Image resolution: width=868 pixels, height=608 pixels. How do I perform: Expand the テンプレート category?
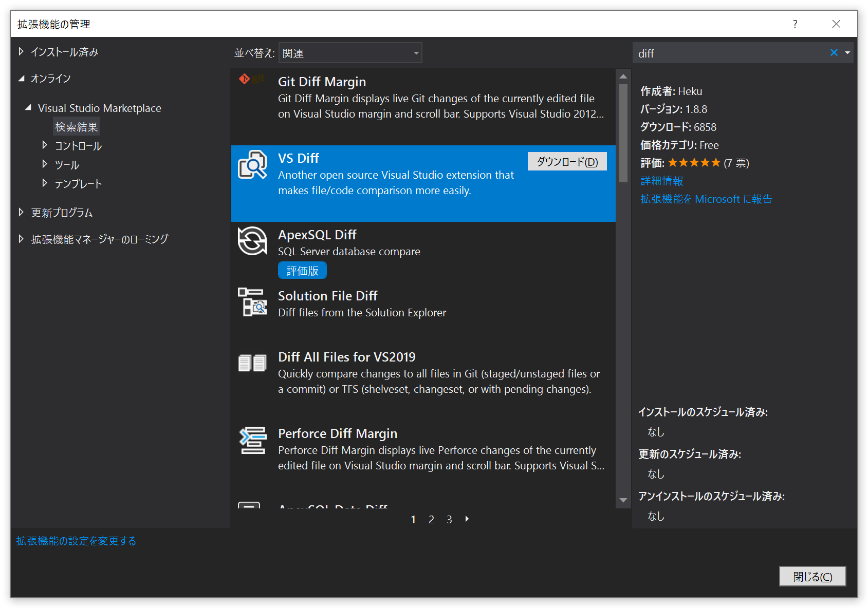(x=45, y=183)
